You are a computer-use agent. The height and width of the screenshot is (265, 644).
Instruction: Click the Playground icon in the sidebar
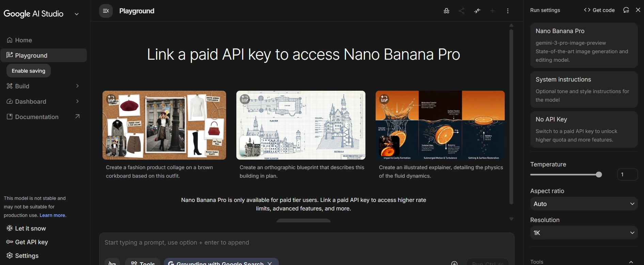point(10,55)
